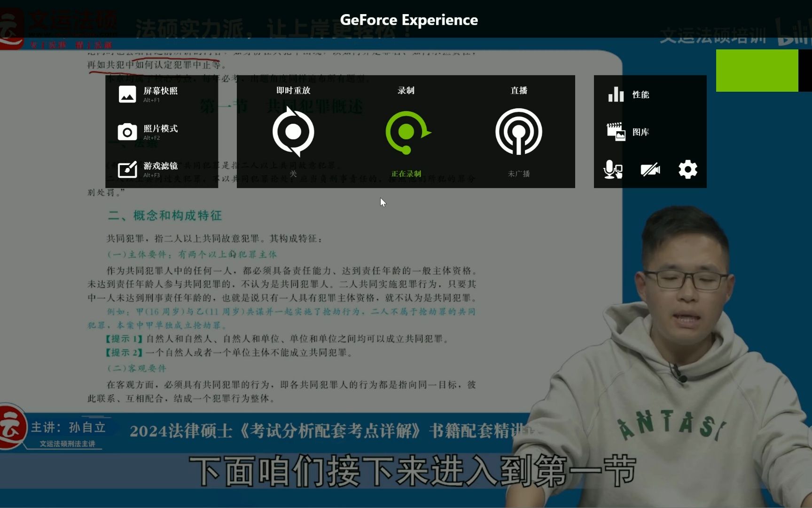Click the 未广播 status text
The height and width of the screenshot is (508, 812).
pos(519,174)
